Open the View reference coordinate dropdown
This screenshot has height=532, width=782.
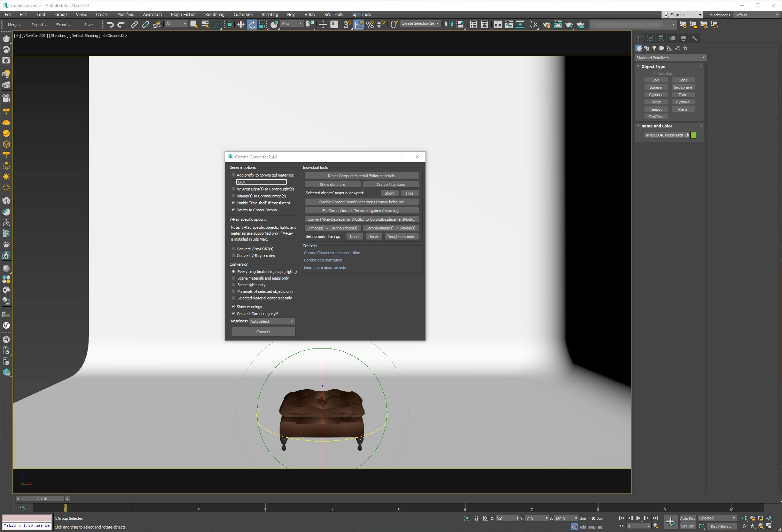coord(292,24)
